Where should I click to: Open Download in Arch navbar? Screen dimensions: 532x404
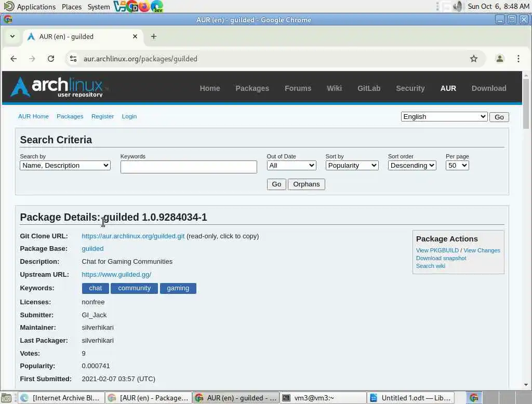(488, 88)
